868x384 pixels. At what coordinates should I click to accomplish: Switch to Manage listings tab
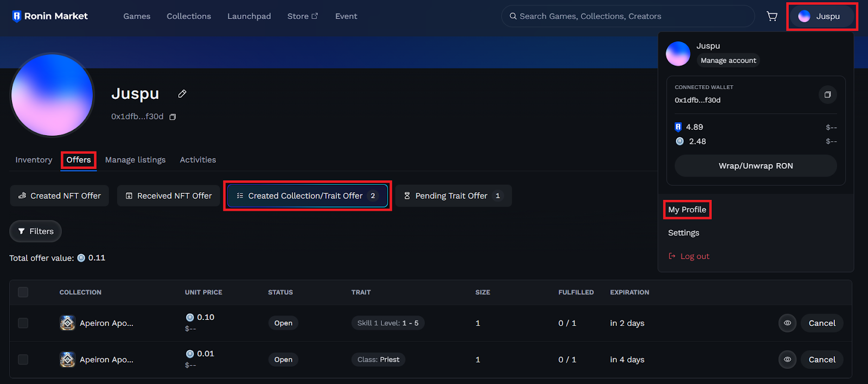click(135, 160)
